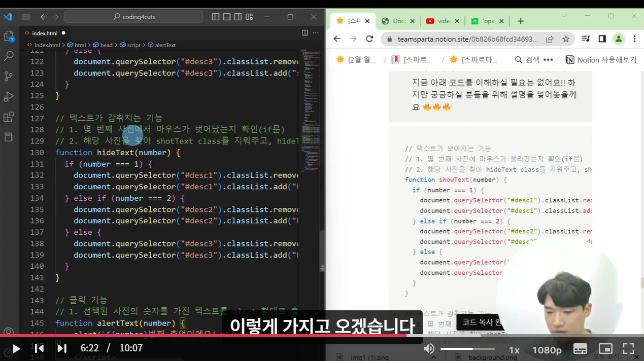Toggle the primary side bar layout icon
644x361 pixels.
pyautogui.click(x=216, y=17)
